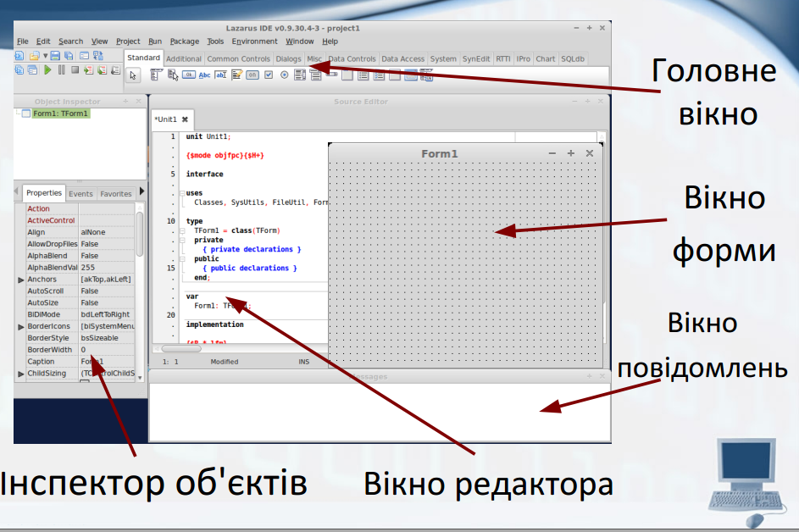This screenshot has height=532, width=799.
Task: Click the New Unit toolbar icon
Action: (x=19, y=56)
